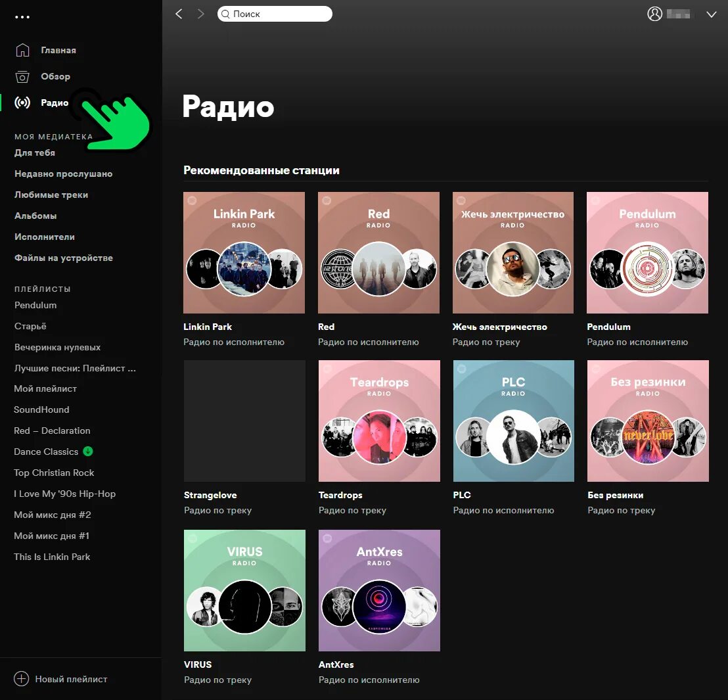This screenshot has width=728, height=700.
Task: Open the Без резинки radio cover
Action: [648, 421]
